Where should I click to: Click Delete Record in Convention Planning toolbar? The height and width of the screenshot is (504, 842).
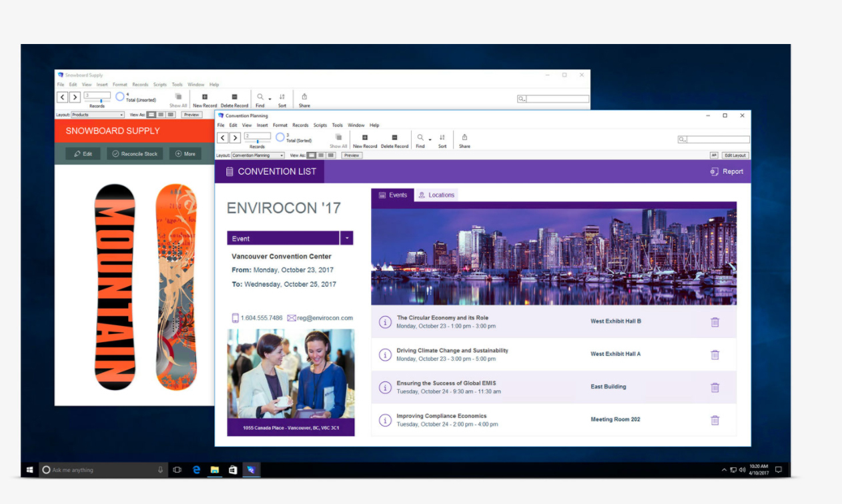394,137
